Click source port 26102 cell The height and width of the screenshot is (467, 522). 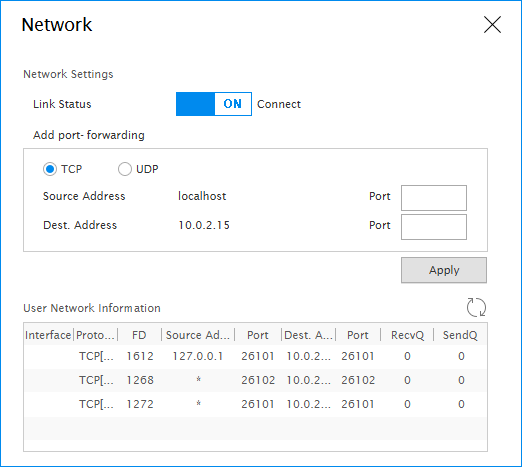click(x=258, y=380)
